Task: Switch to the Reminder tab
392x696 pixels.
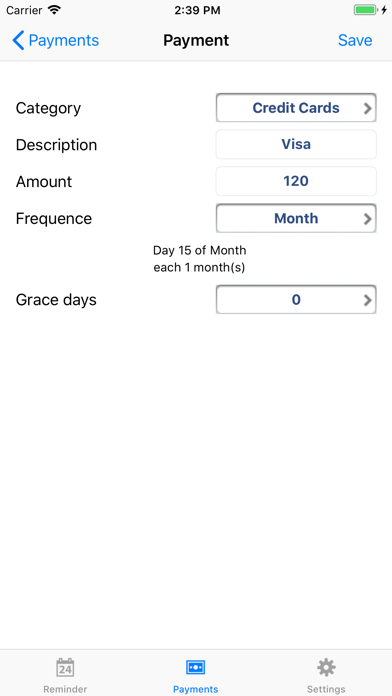Action: [65, 674]
